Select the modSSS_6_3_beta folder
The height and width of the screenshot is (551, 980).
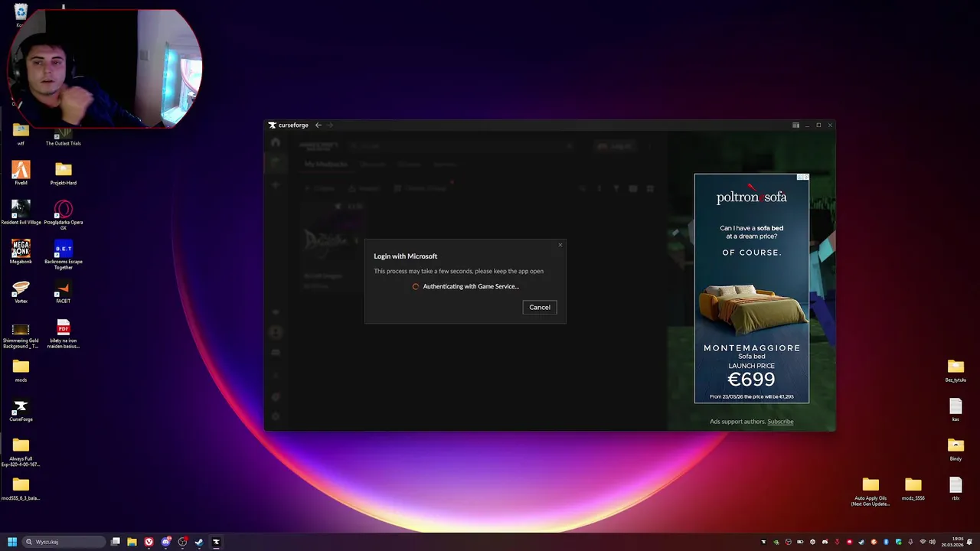pyautogui.click(x=21, y=488)
